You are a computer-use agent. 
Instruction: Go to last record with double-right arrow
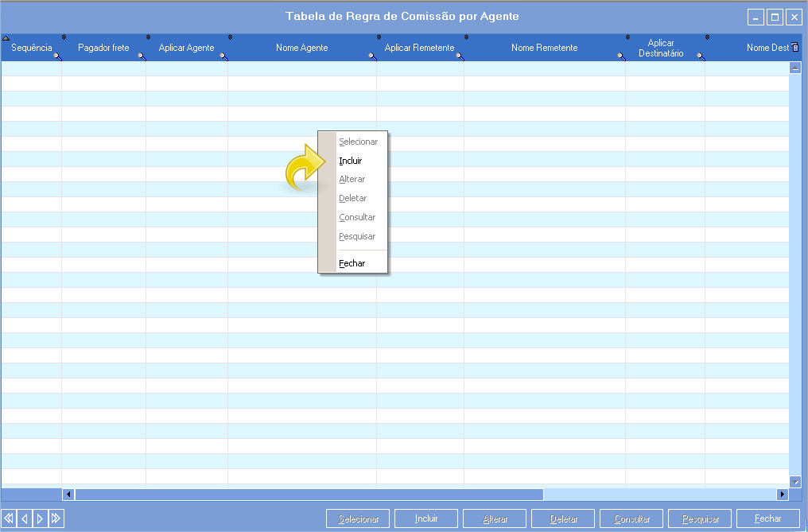(x=56, y=518)
